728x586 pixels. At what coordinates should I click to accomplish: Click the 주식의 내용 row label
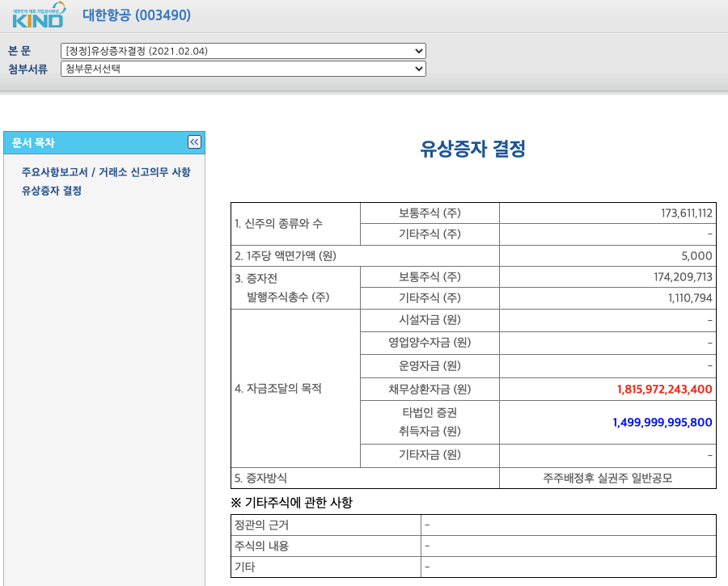click(261, 546)
